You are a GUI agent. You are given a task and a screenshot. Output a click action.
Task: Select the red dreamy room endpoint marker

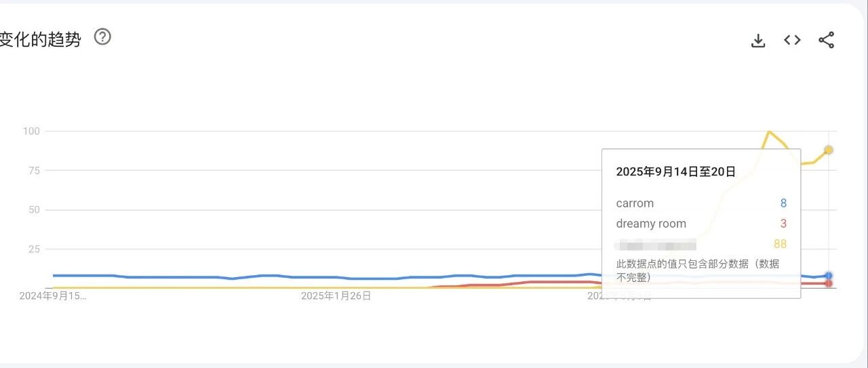pyautogui.click(x=829, y=283)
